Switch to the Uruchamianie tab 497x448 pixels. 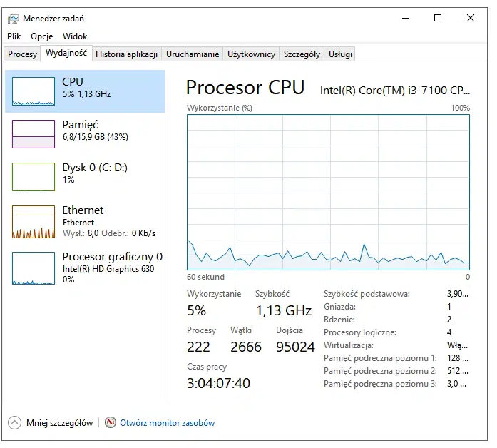pos(193,54)
